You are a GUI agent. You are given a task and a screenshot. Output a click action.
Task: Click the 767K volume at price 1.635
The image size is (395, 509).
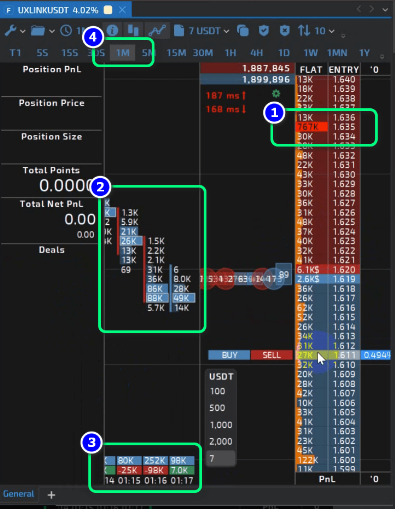[x=312, y=127]
